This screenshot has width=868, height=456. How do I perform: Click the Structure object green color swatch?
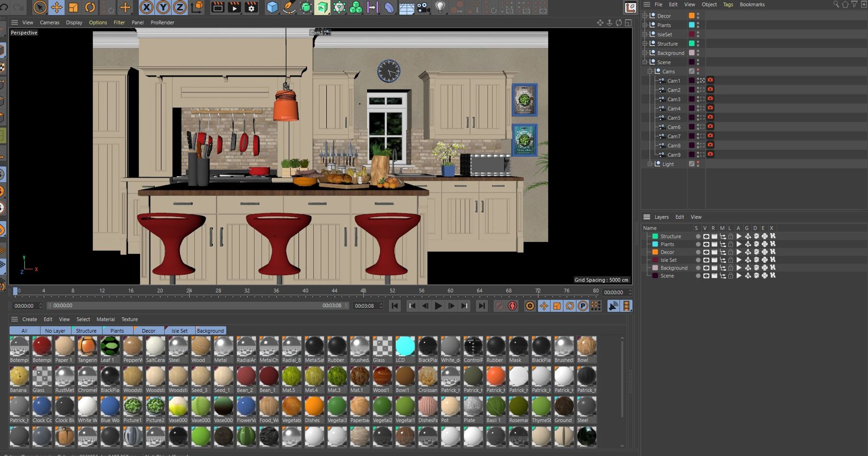click(691, 43)
